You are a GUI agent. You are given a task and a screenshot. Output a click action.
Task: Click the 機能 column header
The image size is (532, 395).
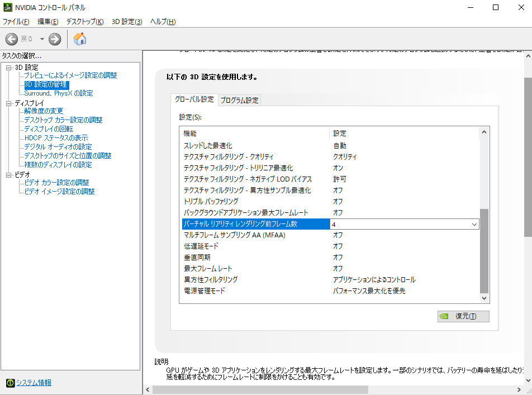pos(255,134)
